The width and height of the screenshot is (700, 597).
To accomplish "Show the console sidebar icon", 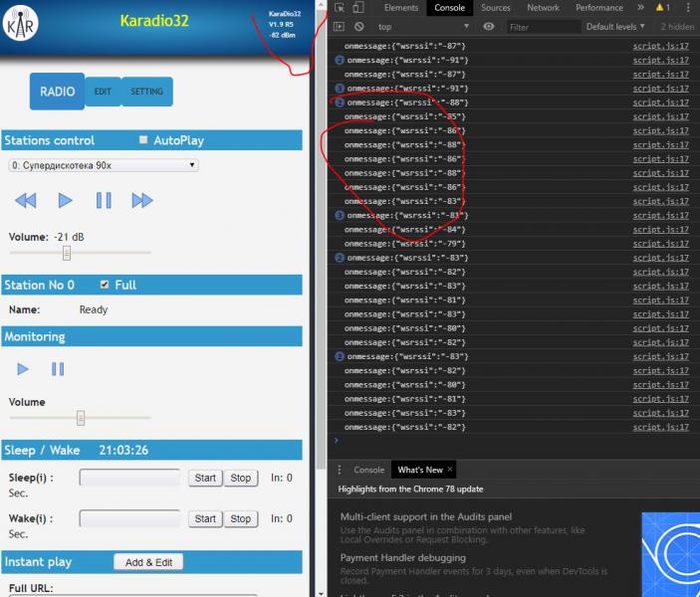I will 339,27.
